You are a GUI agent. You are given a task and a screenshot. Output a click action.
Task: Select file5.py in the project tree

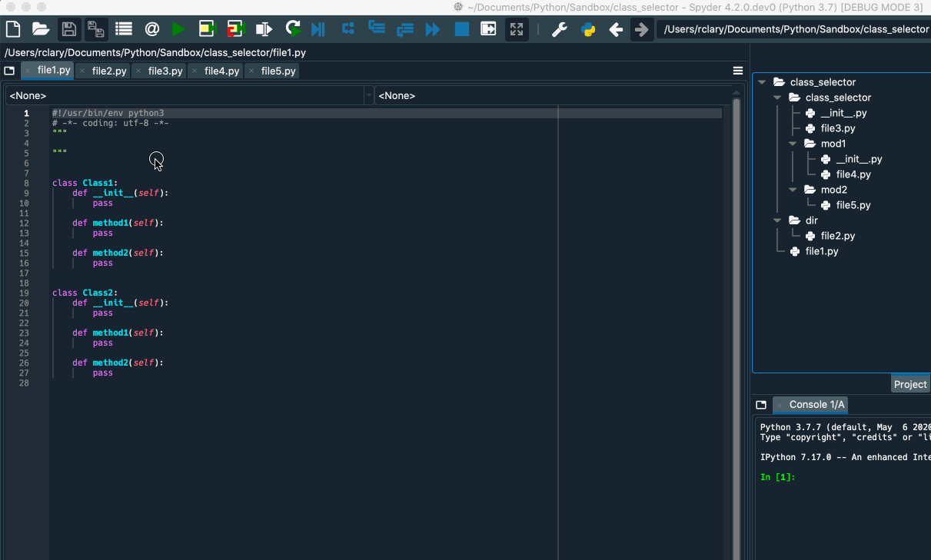(853, 205)
